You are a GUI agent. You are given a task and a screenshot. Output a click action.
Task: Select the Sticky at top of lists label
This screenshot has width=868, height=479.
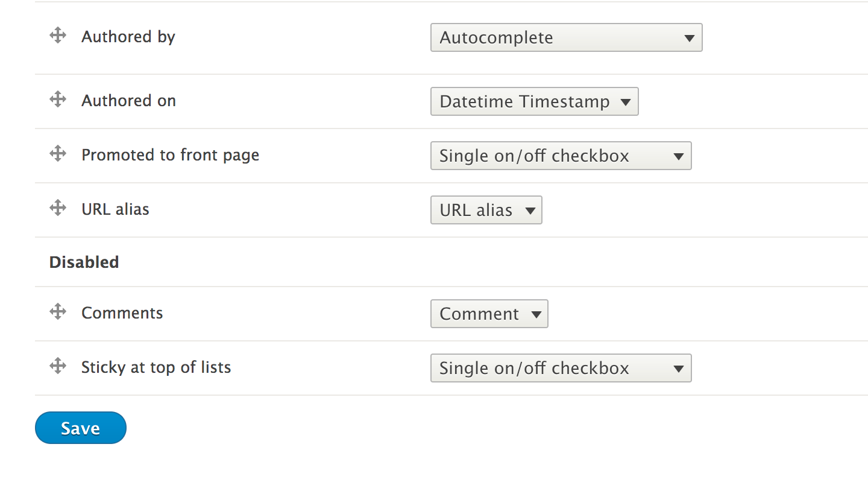(156, 367)
